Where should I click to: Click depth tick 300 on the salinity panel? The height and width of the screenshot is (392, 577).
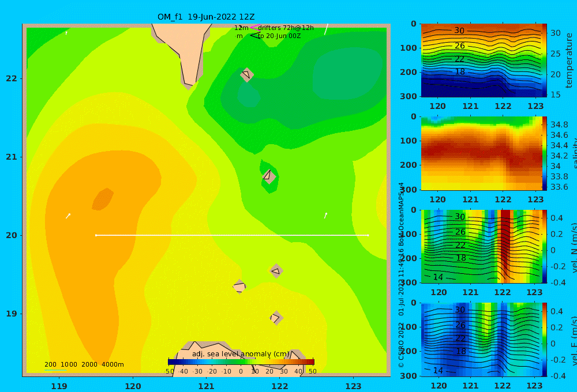[408, 190]
